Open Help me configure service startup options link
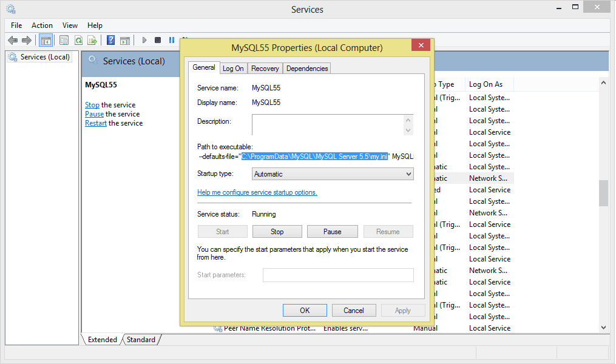Screen dimensions: 616x364 point(257,192)
